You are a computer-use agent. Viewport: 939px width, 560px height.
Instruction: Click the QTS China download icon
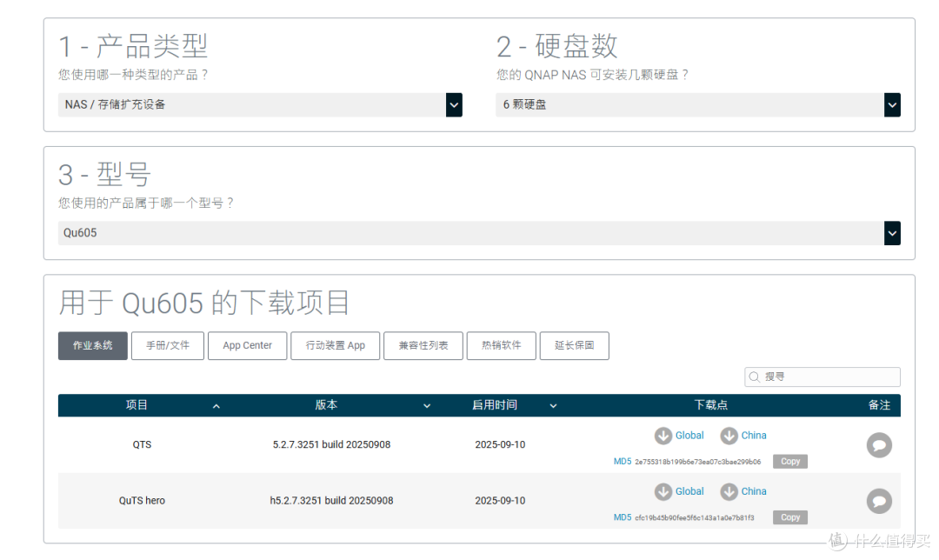click(x=729, y=436)
